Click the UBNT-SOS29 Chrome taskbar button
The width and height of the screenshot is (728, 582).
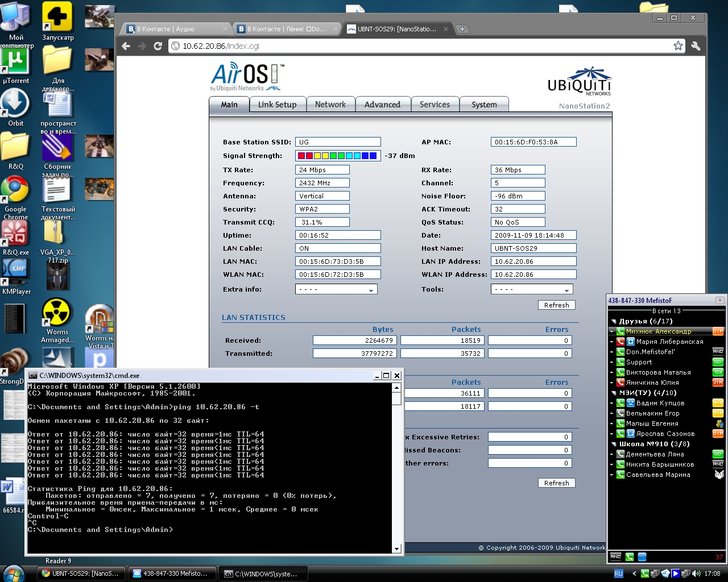coord(81,573)
